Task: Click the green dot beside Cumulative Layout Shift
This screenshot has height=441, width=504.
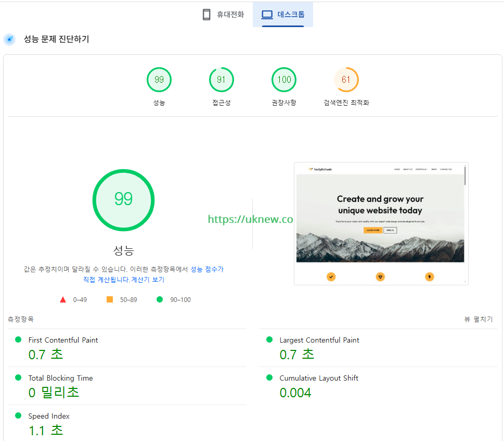Action: tap(269, 378)
